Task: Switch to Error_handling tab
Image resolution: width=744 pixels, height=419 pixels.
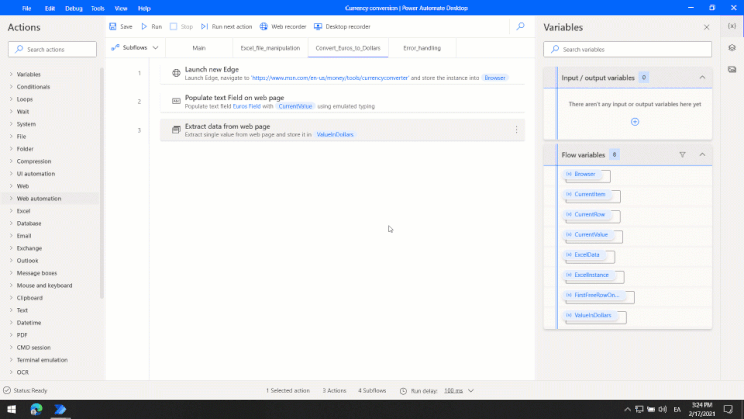Action: 422,48
